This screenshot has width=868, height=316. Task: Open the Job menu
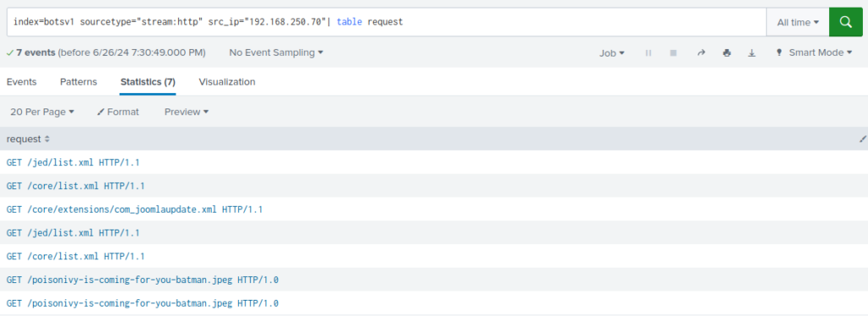(x=612, y=53)
